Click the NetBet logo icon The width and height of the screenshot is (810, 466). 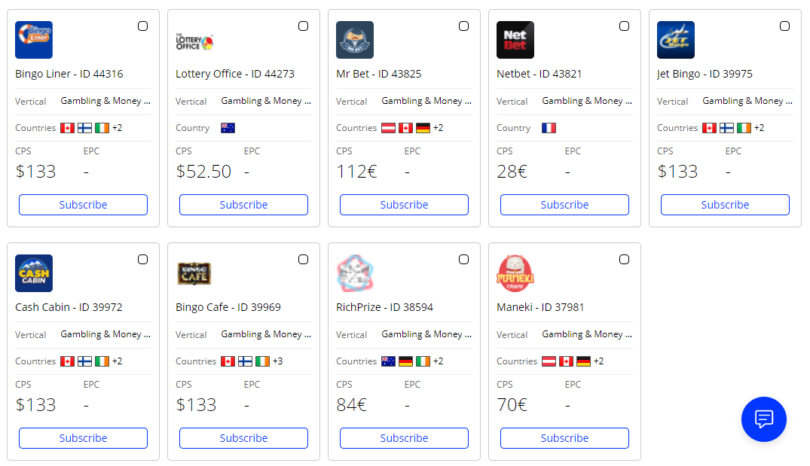[515, 40]
